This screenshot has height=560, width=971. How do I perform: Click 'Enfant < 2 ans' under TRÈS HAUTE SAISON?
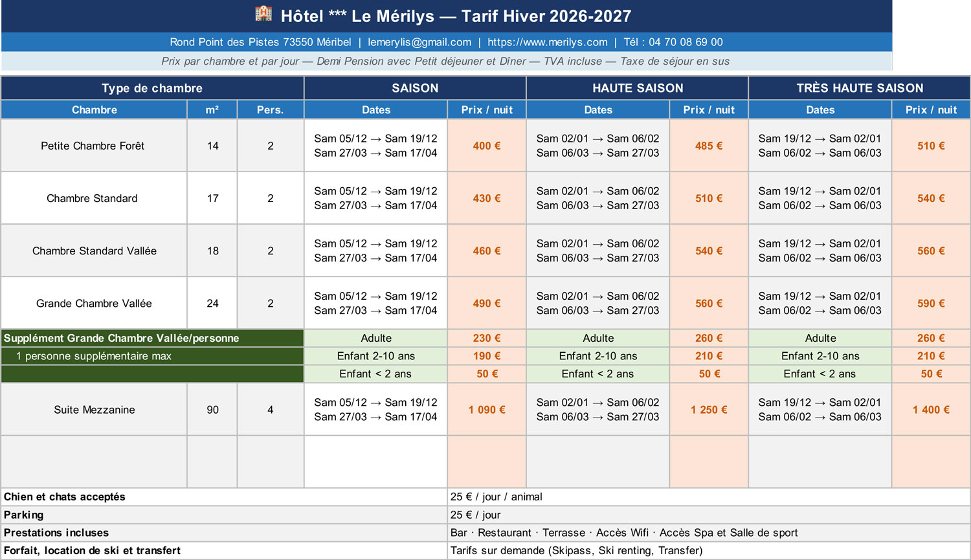820,374
